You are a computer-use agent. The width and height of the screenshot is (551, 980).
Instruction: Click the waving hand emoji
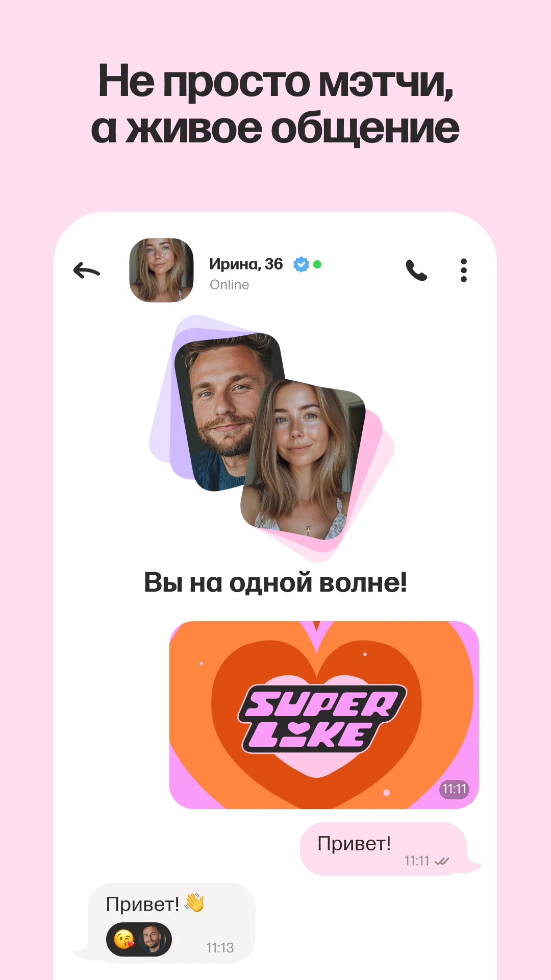pos(194,903)
